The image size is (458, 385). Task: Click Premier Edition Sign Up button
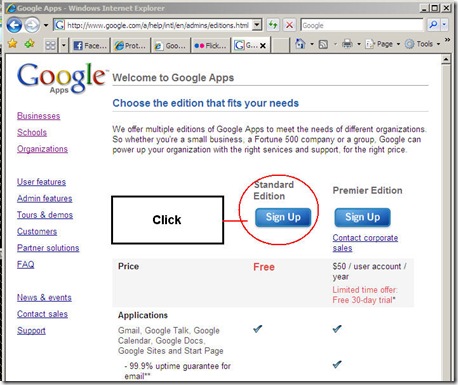(x=362, y=217)
